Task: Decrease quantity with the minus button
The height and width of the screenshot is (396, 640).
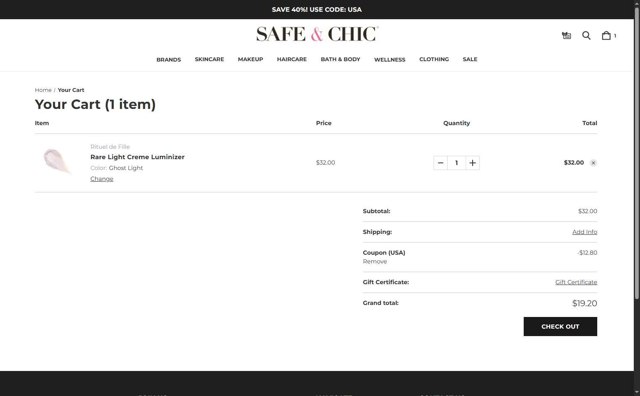Action: pyautogui.click(x=440, y=163)
